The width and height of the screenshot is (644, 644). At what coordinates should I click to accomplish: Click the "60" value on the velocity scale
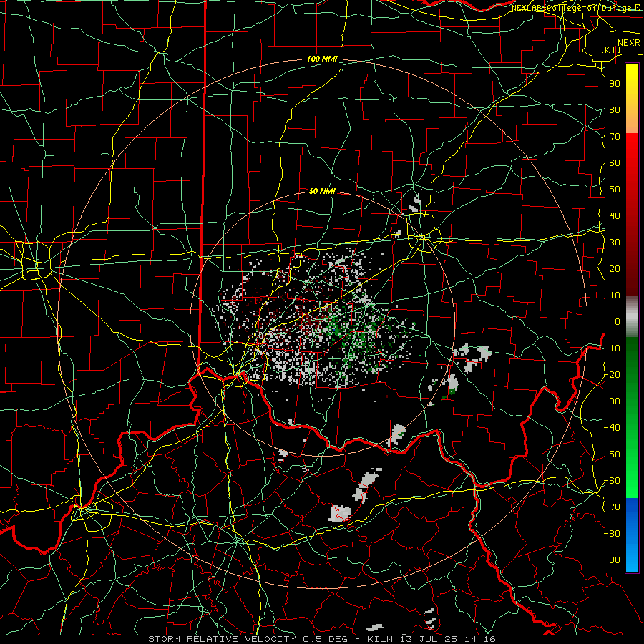615,162
